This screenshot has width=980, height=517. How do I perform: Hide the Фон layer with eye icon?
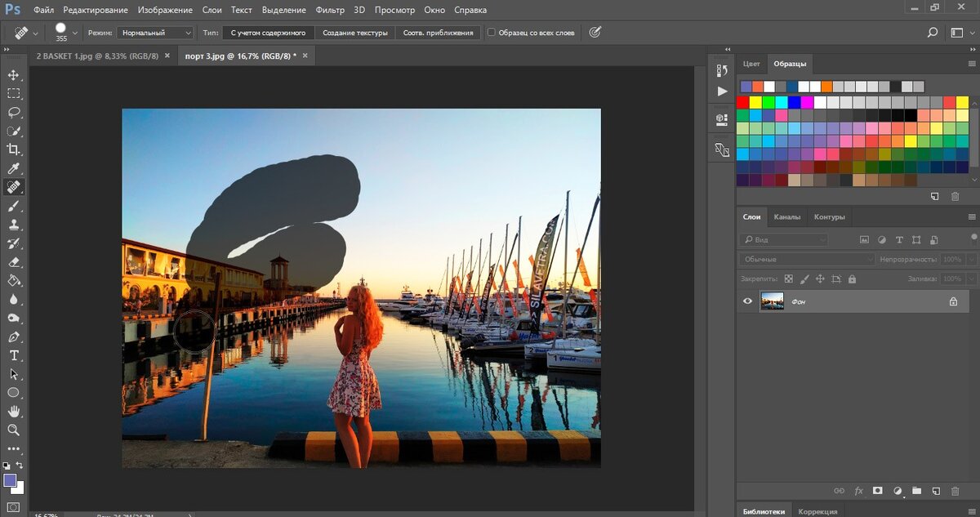747,301
